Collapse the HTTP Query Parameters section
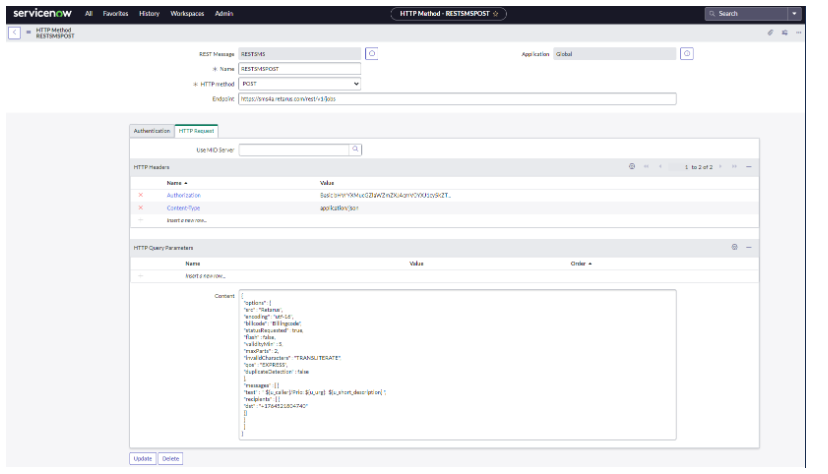828x474 pixels. (x=749, y=246)
